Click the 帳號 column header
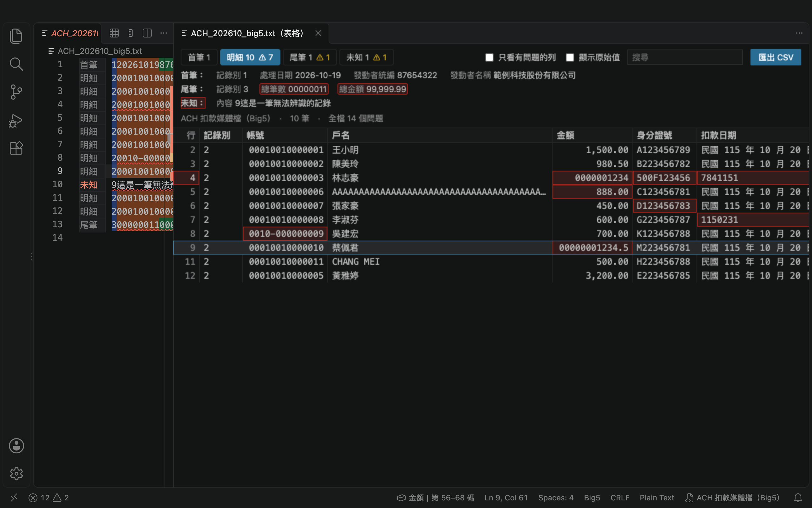 pos(285,135)
